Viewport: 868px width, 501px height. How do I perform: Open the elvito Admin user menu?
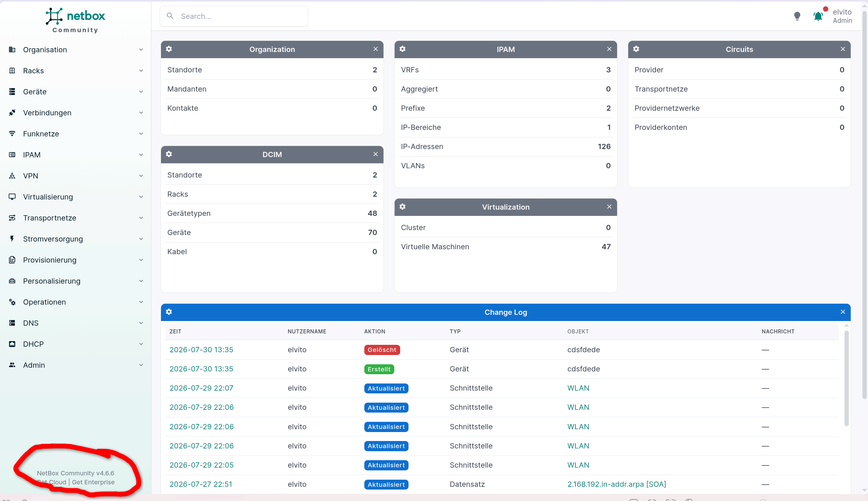click(x=842, y=16)
